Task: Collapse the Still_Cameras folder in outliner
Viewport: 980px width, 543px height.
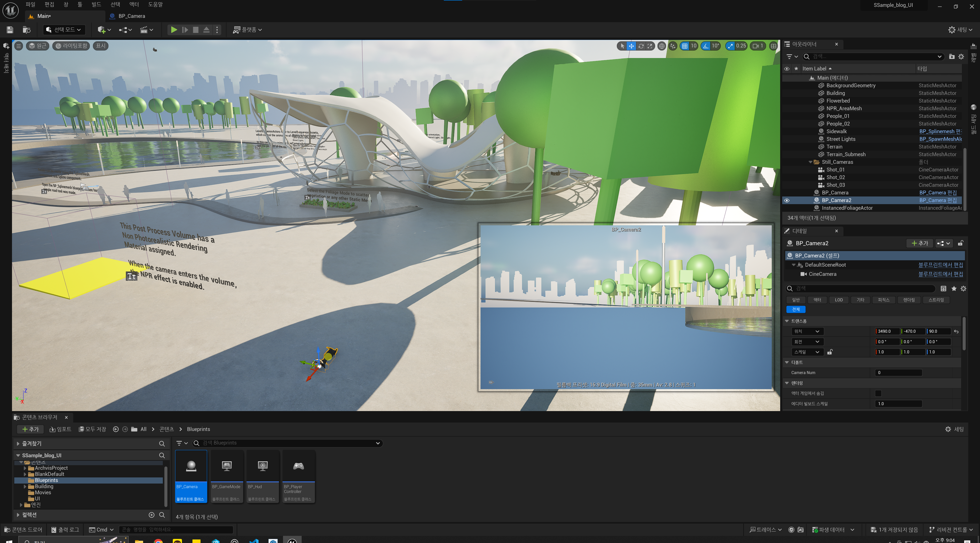Action: [810, 162]
